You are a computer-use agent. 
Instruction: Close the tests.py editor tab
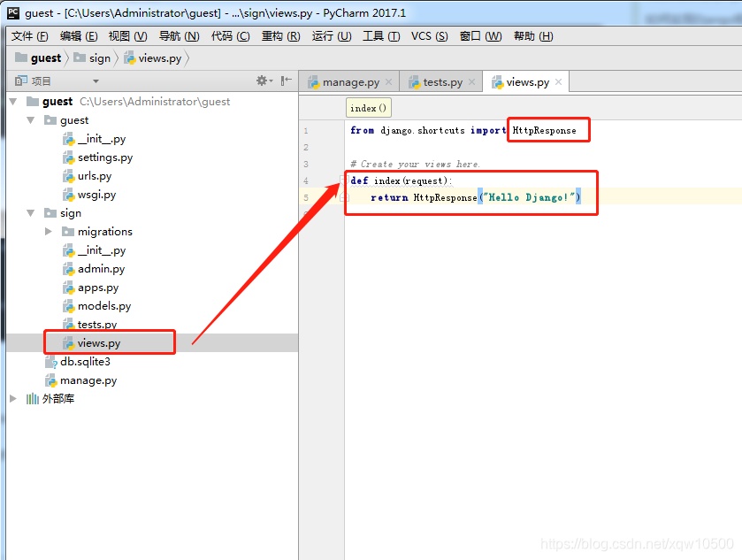click(471, 82)
